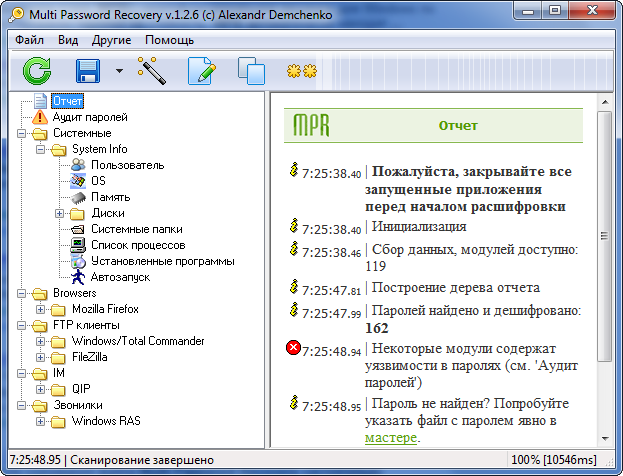Open the Другие menu

[x=112, y=40]
